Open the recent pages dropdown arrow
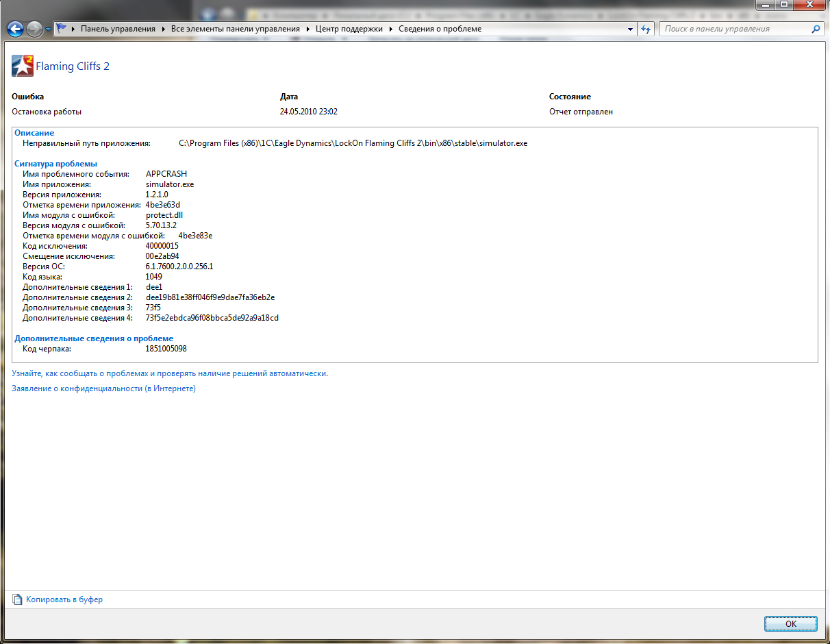The image size is (830, 644). click(x=48, y=29)
